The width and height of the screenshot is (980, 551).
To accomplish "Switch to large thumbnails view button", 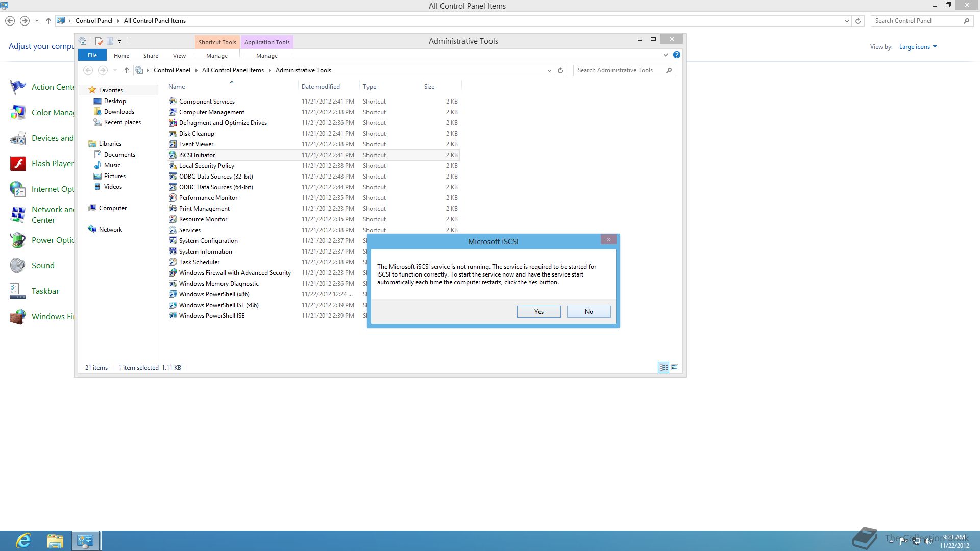I will [675, 367].
